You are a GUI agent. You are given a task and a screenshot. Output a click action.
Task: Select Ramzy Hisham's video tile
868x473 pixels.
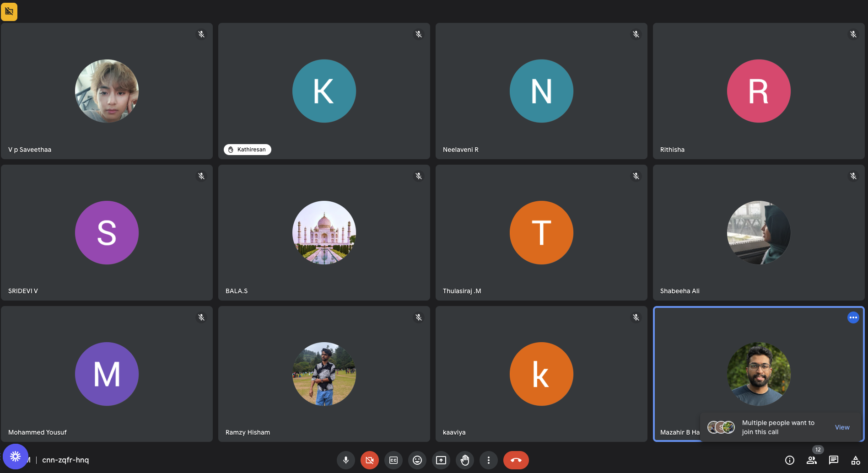(324, 374)
